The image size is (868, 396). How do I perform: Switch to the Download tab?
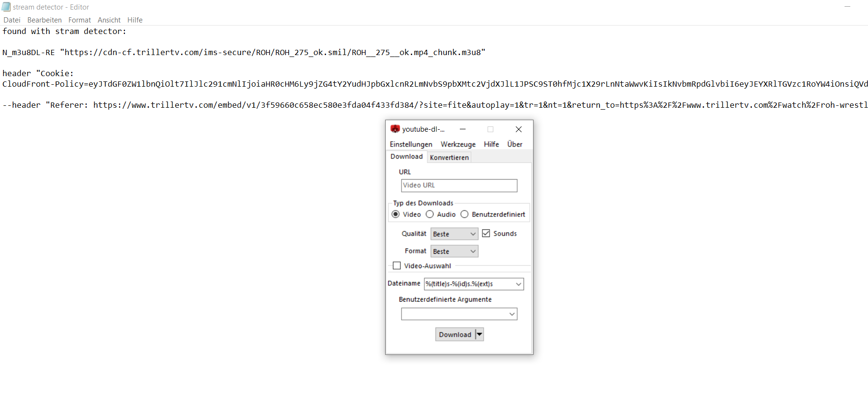pyautogui.click(x=407, y=157)
